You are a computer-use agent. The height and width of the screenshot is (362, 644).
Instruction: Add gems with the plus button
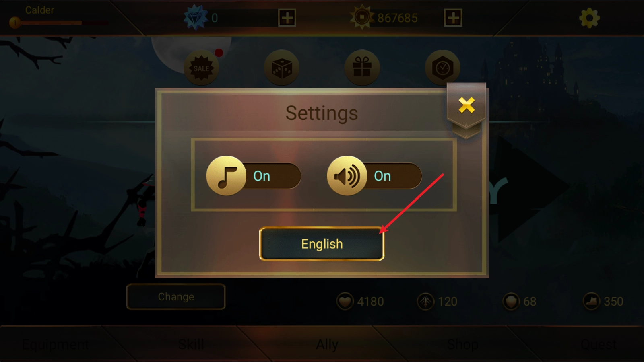[x=287, y=18]
